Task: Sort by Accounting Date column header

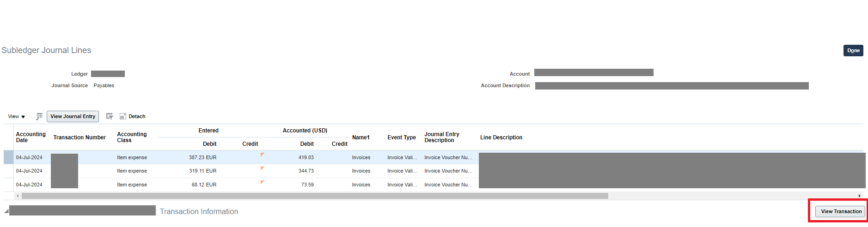Action: tap(31, 137)
